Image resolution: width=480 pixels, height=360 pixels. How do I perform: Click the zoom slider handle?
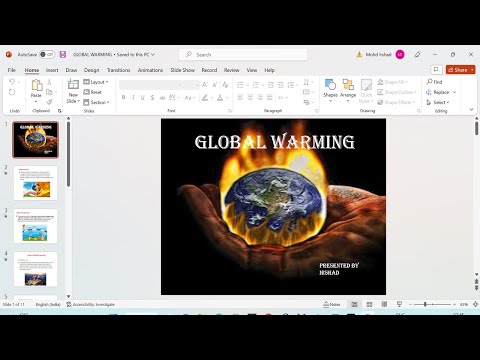coord(425,304)
